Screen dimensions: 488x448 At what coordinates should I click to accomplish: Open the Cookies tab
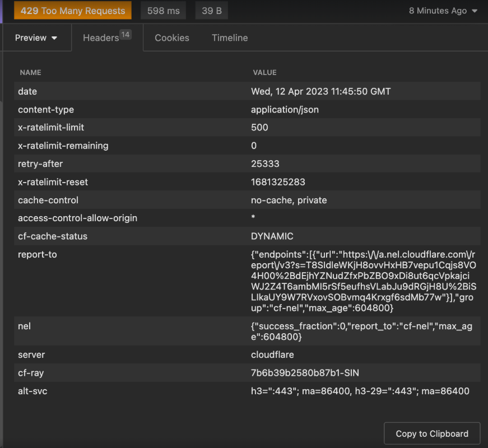(x=171, y=38)
